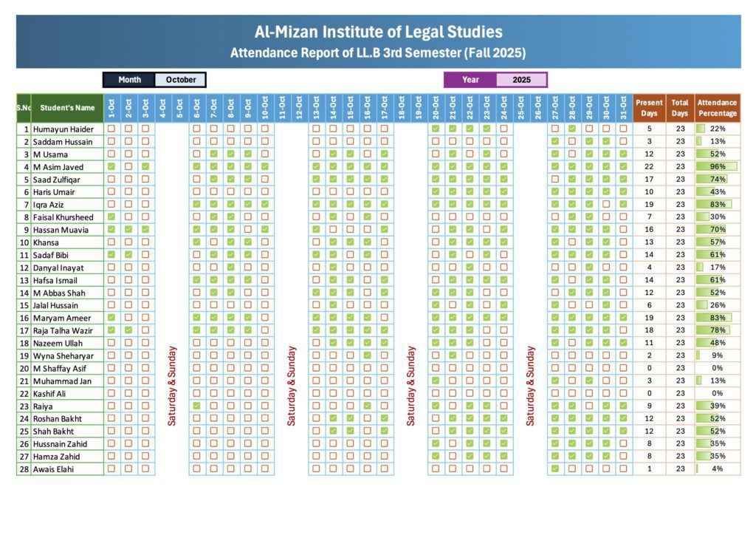Click the Attendance Percentage column header
756x535 pixels.
click(717, 108)
